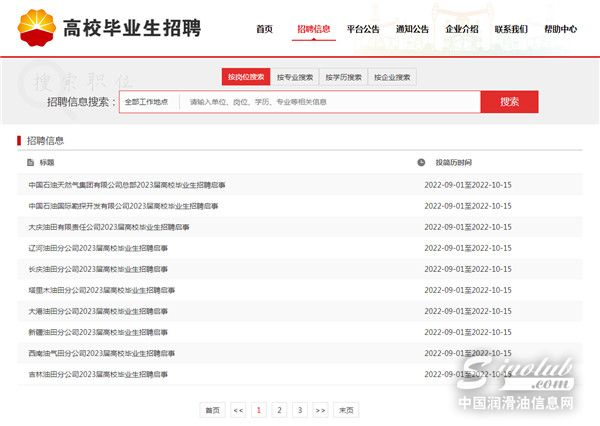
Task: Open the 帮助中心 menu item
Action: tap(560, 29)
